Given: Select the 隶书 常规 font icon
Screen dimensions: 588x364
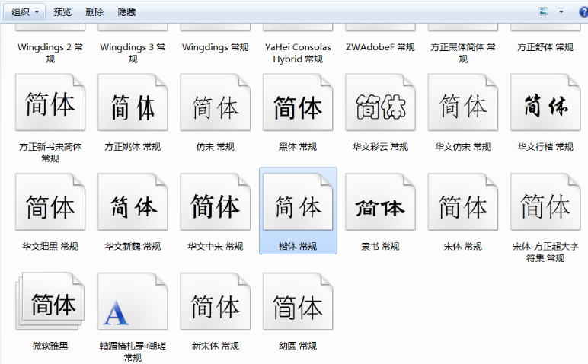Looking at the screenshot, I should pyautogui.click(x=380, y=202).
